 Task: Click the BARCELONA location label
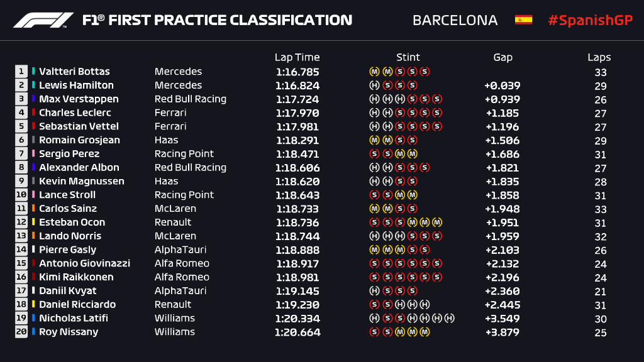(x=455, y=20)
